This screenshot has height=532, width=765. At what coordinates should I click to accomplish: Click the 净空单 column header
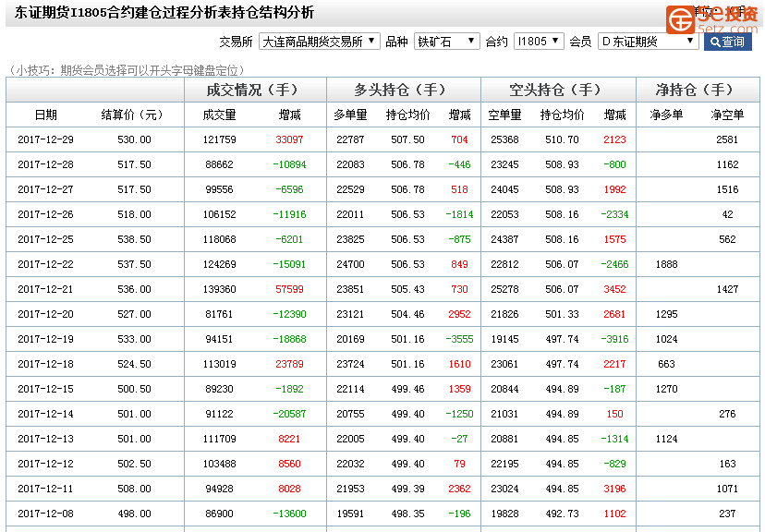pos(727,115)
